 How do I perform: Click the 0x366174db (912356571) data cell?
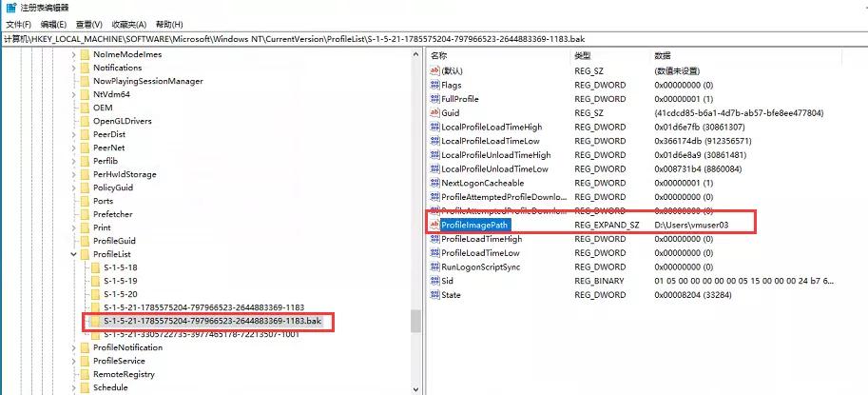click(702, 141)
